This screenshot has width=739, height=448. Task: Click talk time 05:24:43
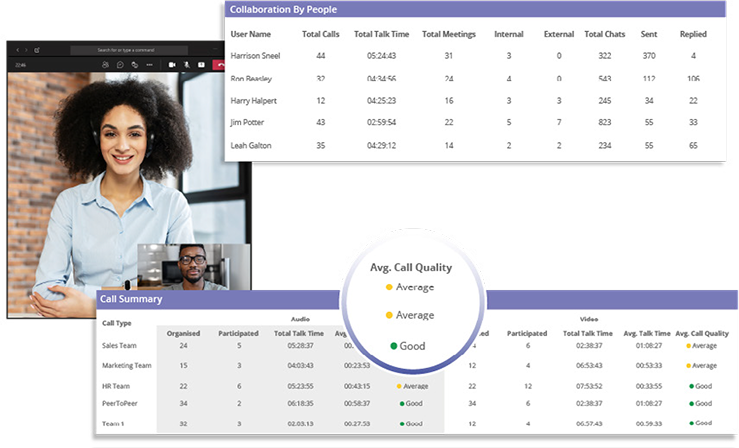click(381, 56)
